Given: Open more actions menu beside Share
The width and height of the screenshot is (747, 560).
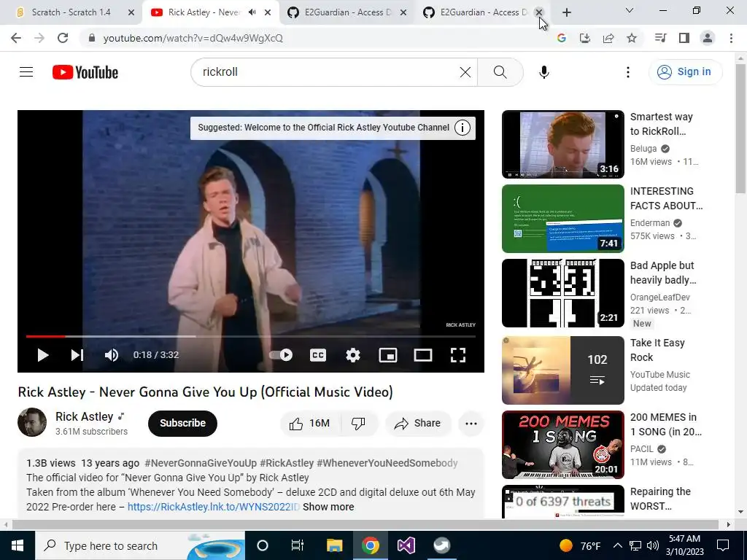Looking at the screenshot, I should 471,424.
